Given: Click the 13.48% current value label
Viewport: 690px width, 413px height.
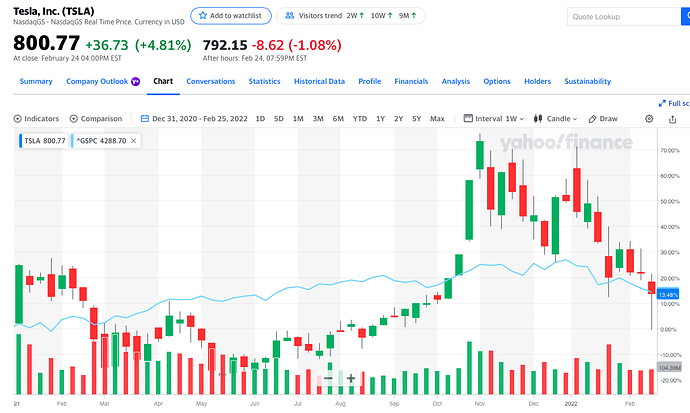Looking at the screenshot, I should 668,295.
